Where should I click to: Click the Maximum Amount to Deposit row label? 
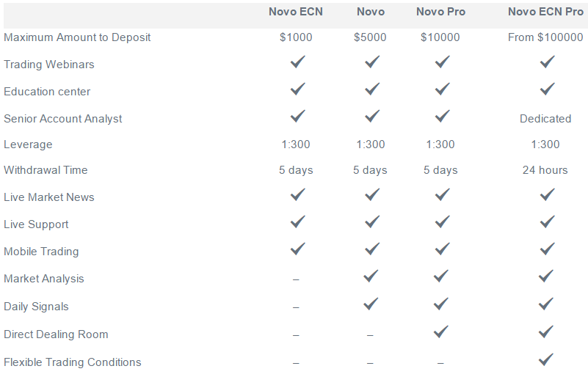[x=77, y=37]
